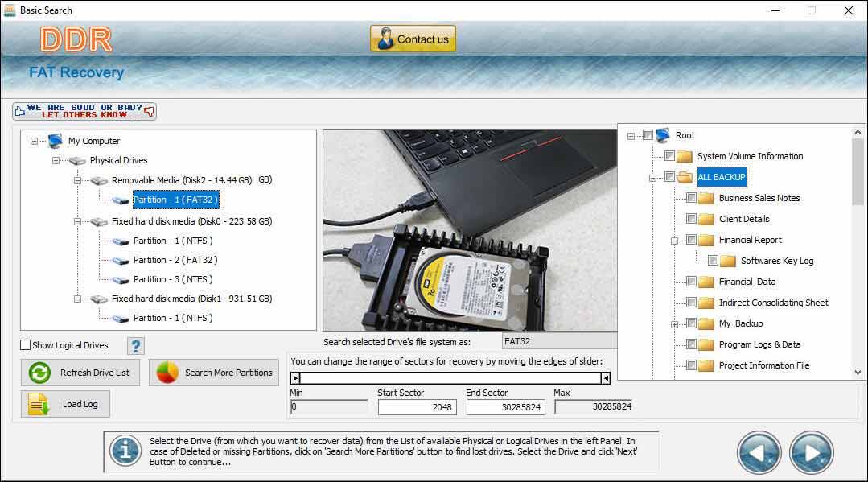Click inside the Start Sector field
Viewport: 868px width, 482px height.
click(416, 407)
